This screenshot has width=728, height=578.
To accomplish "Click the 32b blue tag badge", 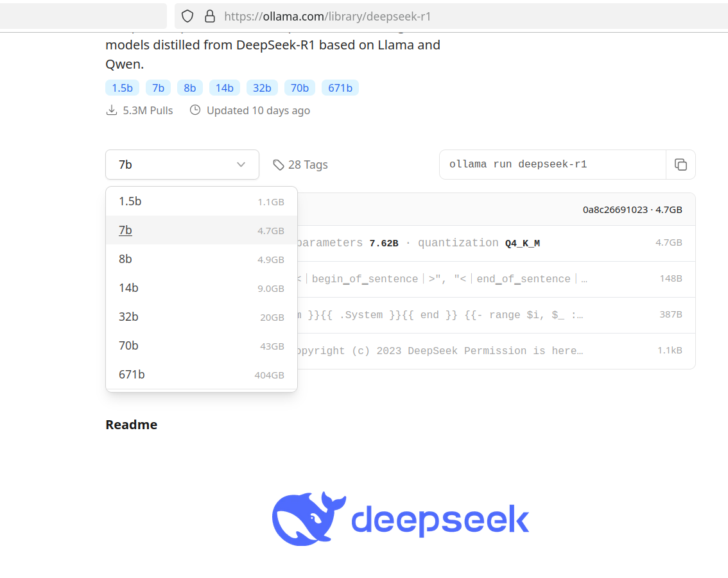I will (262, 88).
